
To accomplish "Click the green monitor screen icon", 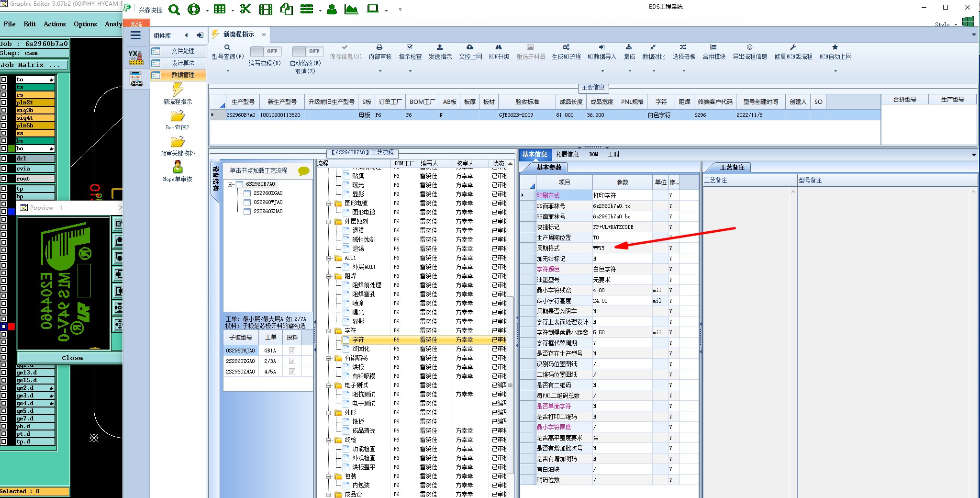I will coord(373,9).
